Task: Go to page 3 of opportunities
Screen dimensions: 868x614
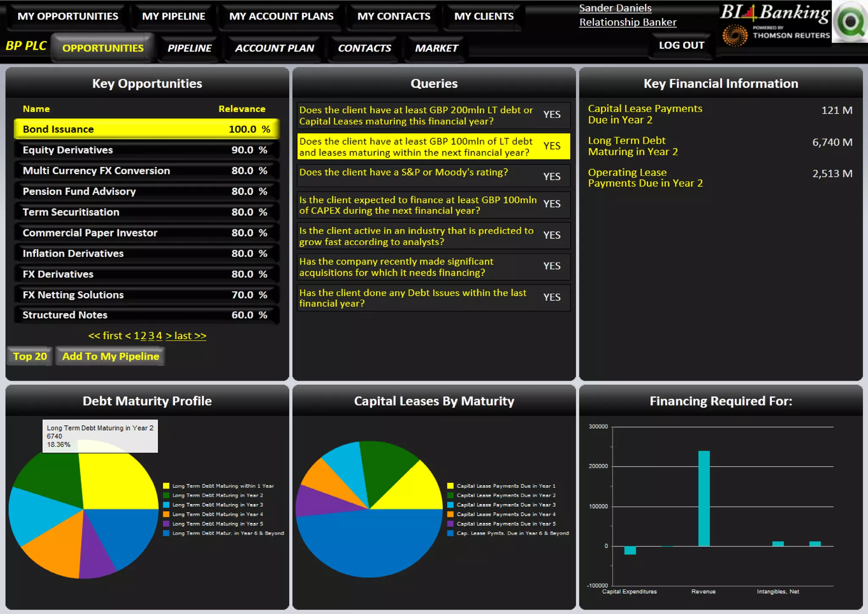Action: tap(151, 336)
